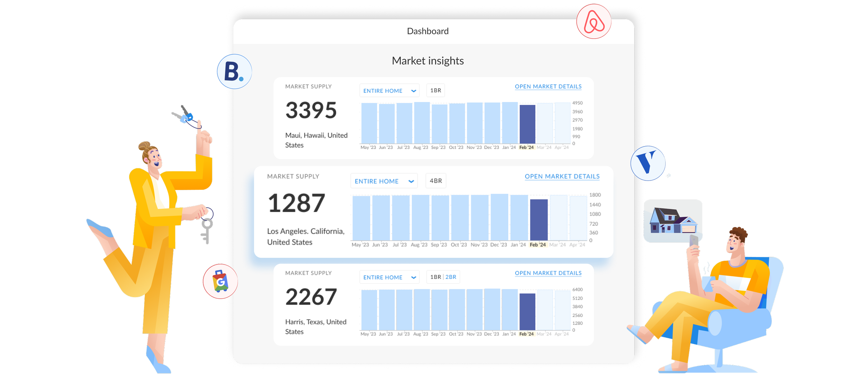Expand Entire Home dropdown for Harris
This screenshot has height=376, width=868.
(x=389, y=277)
